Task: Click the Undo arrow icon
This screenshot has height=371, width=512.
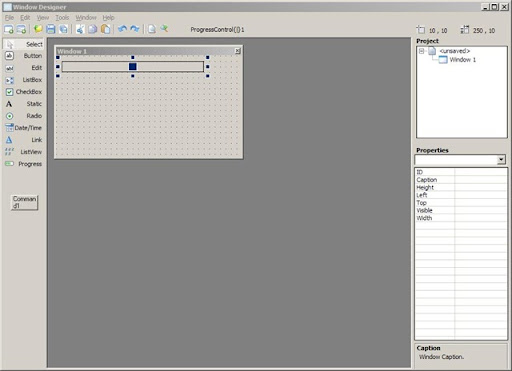Action: tap(122, 29)
